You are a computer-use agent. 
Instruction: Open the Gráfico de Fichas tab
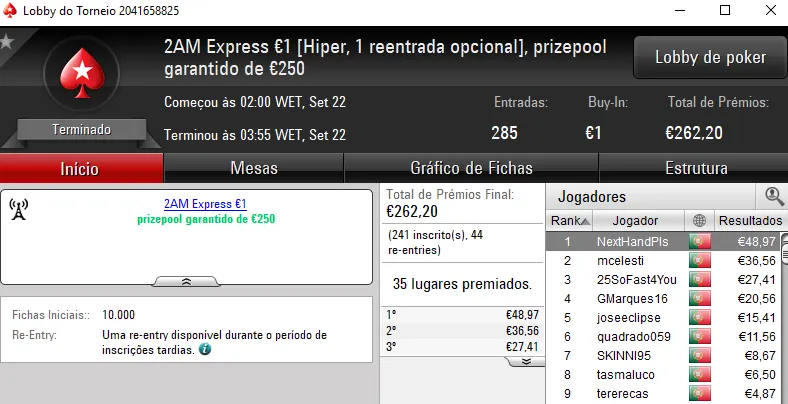471,168
